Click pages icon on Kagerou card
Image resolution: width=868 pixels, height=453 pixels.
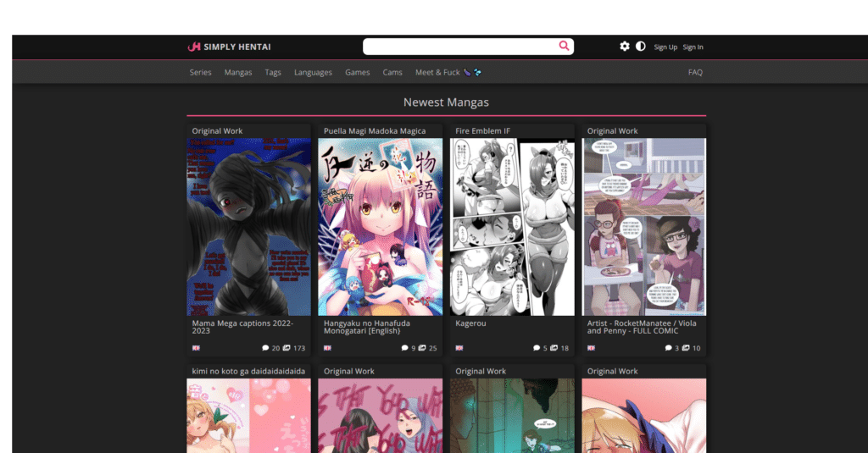coord(554,348)
